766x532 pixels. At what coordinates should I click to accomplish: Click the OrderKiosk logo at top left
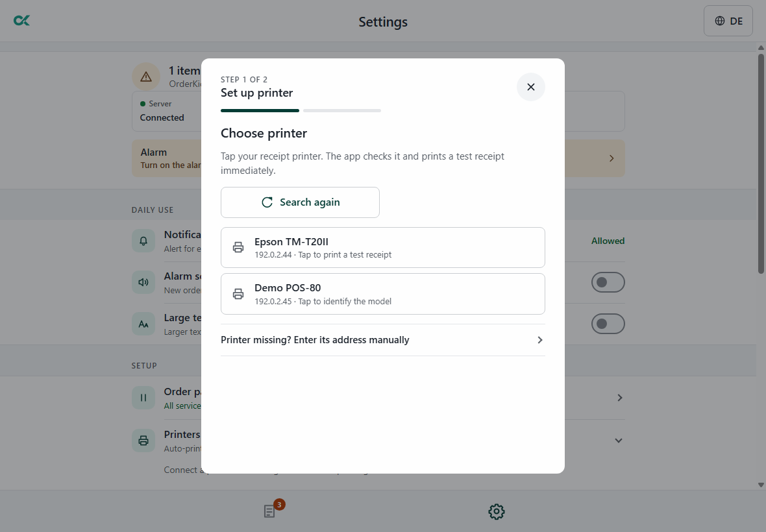pyautogui.click(x=21, y=21)
